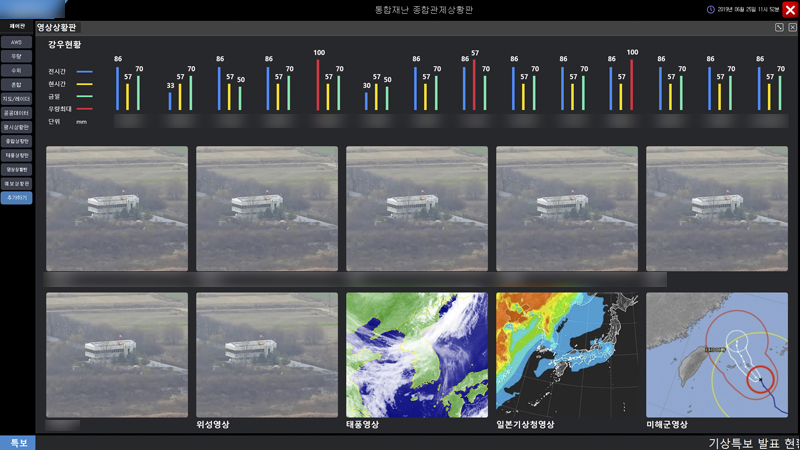Select the 수위 sidebar button
The width and height of the screenshot is (800, 450).
(x=16, y=70)
